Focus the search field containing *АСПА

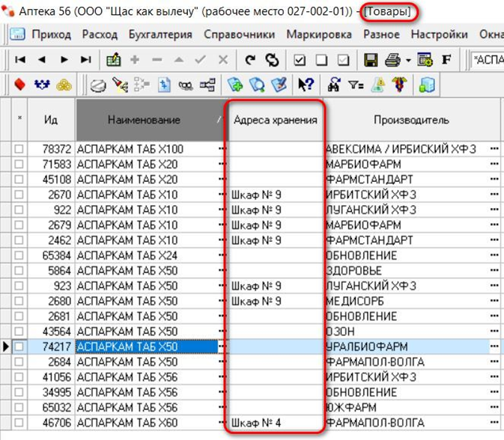point(488,60)
